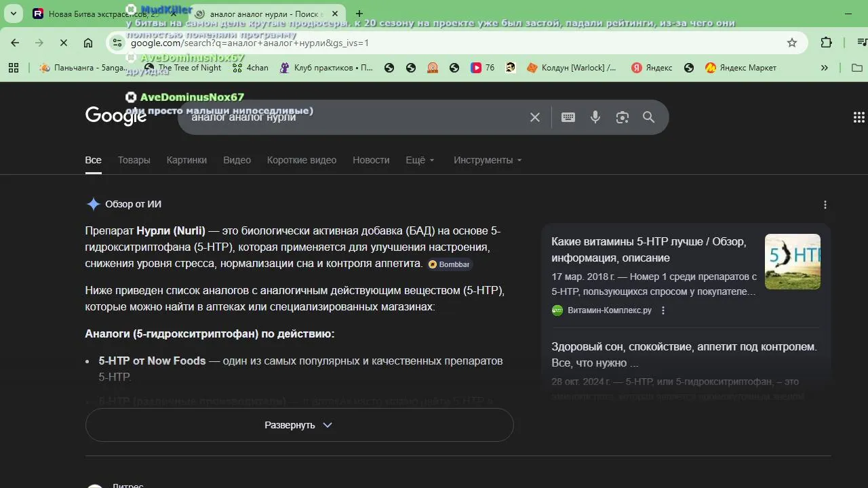This screenshot has height=488, width=868.
Task: Open the 76 video bookmark
Action: click(x=483, y=68)
